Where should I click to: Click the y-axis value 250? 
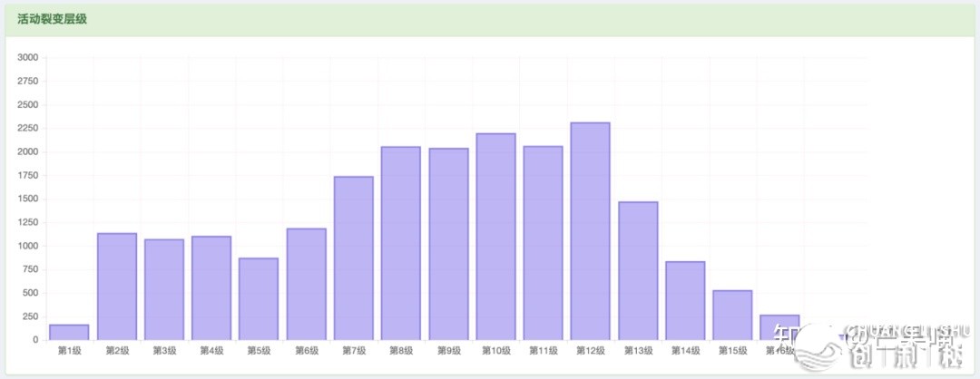point(31,316)
